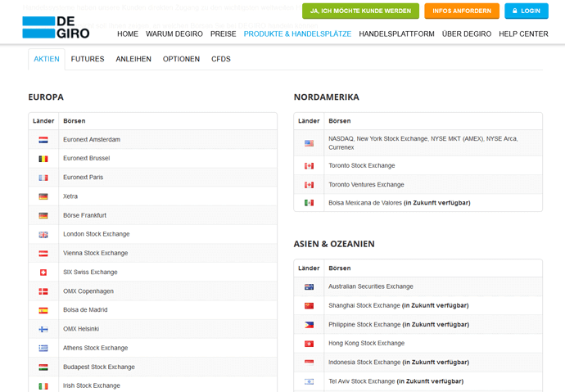Click the Israel flag beside Tel Aviv Exchange
The image size is (565, 392).
coord(309,381)
